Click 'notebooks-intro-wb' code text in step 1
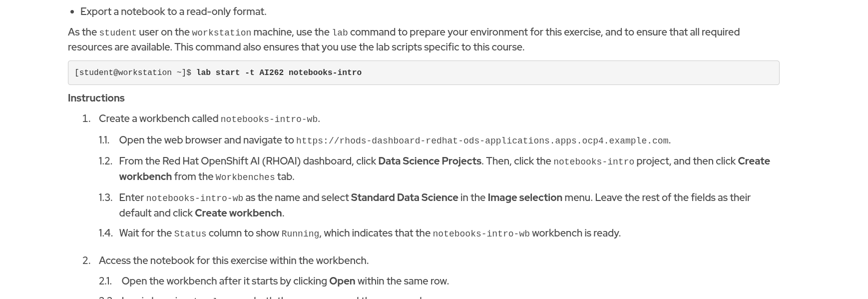868x299 pixels. [x=269, y=119]
